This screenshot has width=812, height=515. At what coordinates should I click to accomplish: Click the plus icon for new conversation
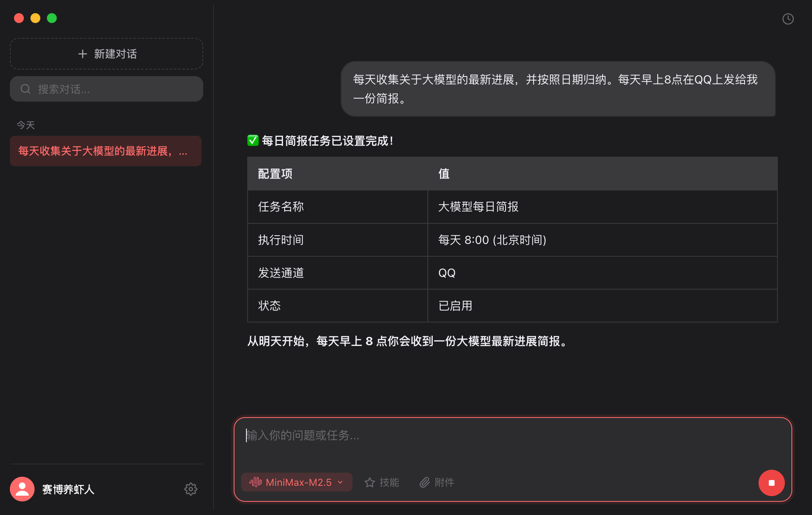(x=83, y=54)
